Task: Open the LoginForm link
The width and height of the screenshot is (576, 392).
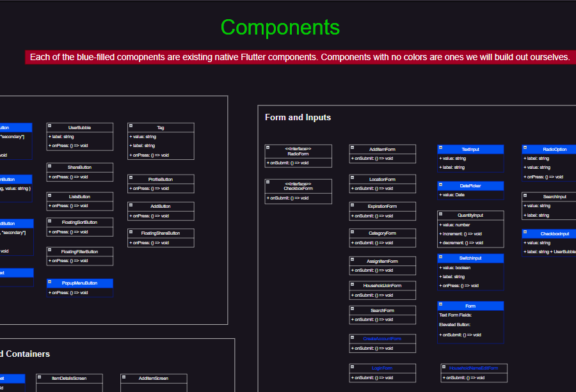Action: [382, 368]
